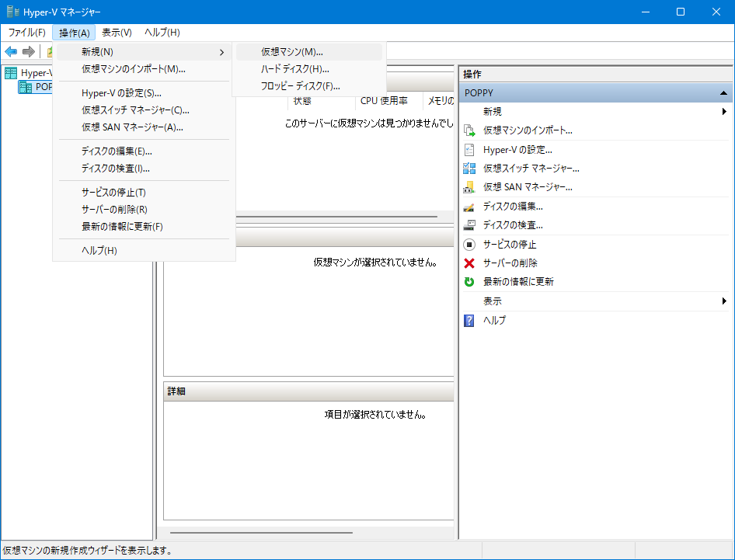
Task: Open the 表示(V) menu in menu bar
Action: pos(117,33)
